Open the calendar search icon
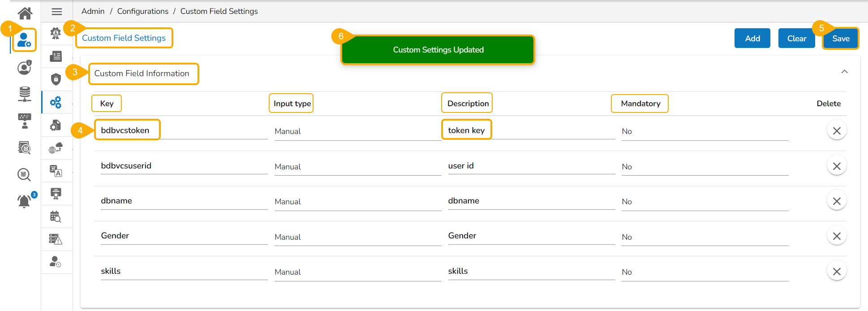The height and width of the screenshot is (311, 868). tap(56, 217)
